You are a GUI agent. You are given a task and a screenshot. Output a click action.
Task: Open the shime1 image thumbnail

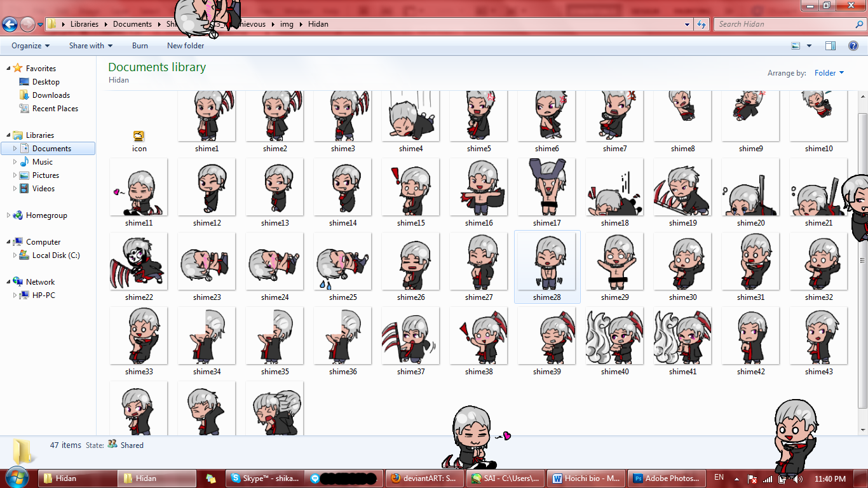coord(207,116)
